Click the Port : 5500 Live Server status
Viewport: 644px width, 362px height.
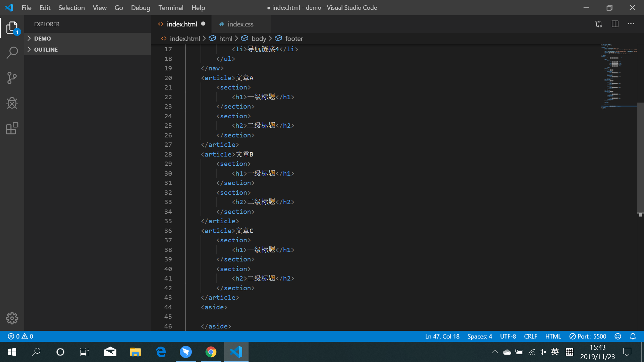point(588,336)
